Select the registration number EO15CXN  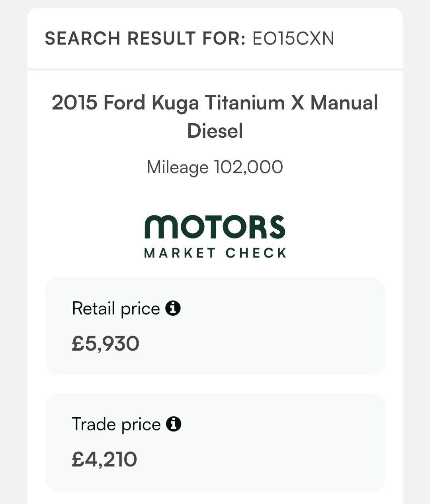pyautogui.click(x=294, y=39)
